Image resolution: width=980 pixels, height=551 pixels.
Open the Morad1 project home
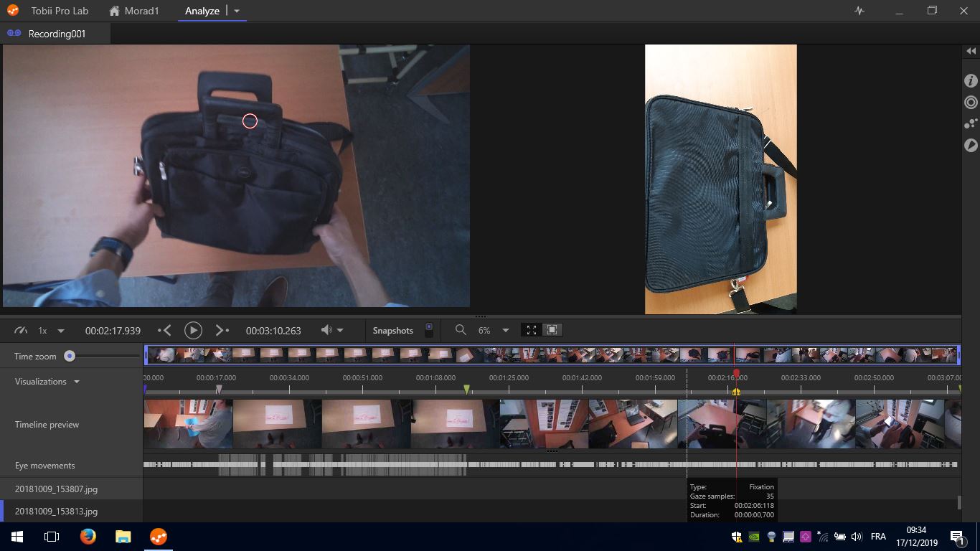pyautogui.click(x=134, y=11)
